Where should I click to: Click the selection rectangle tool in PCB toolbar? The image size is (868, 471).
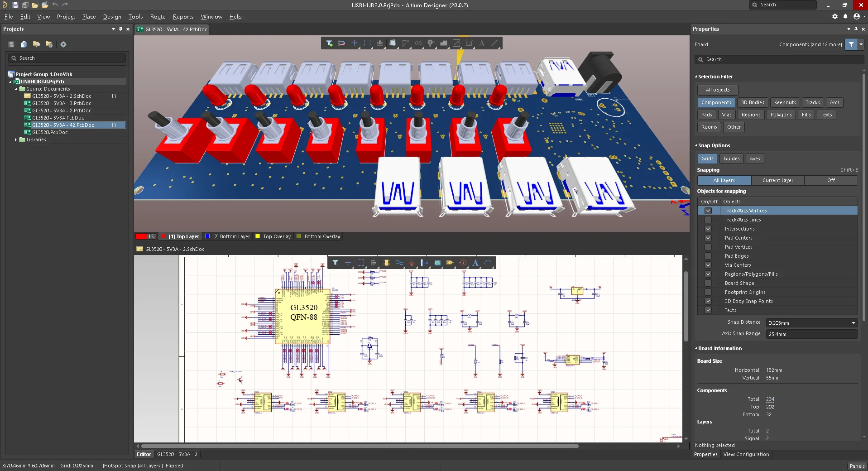coord(367,43)
